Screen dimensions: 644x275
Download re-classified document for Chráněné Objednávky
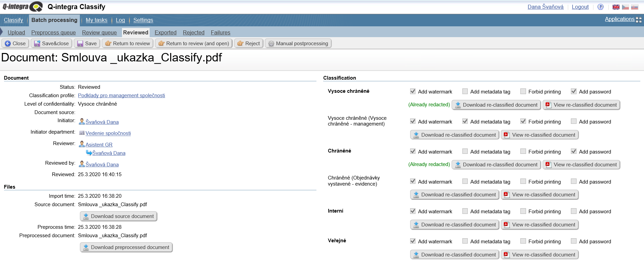tap(455, 195)
